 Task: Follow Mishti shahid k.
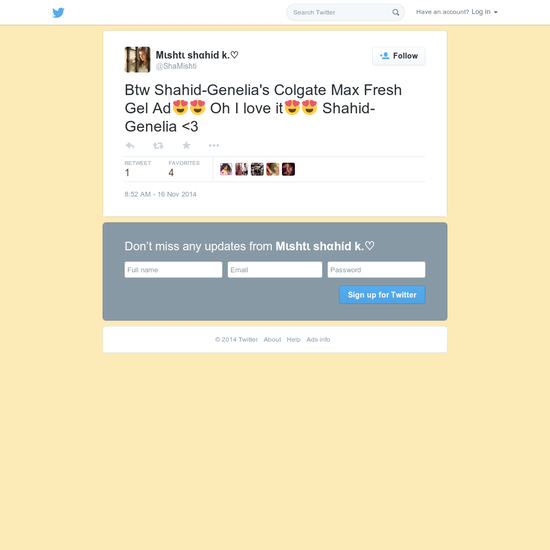398,56
